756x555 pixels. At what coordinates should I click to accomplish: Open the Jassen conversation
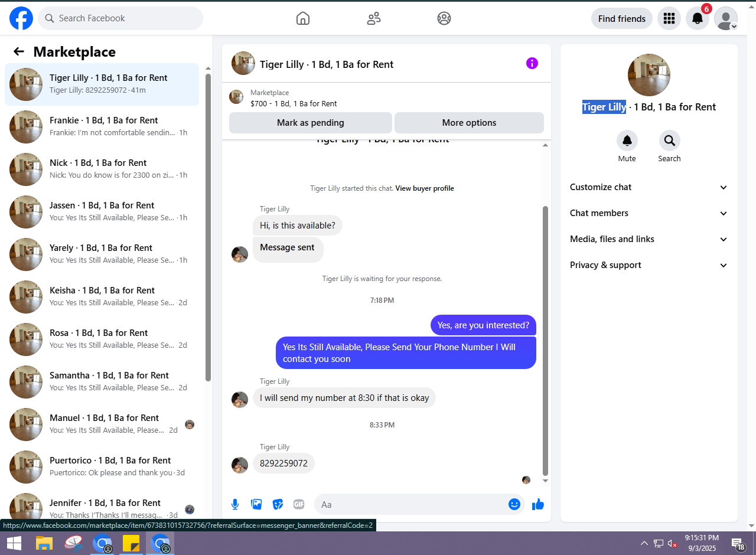click(x=102, y=212)
